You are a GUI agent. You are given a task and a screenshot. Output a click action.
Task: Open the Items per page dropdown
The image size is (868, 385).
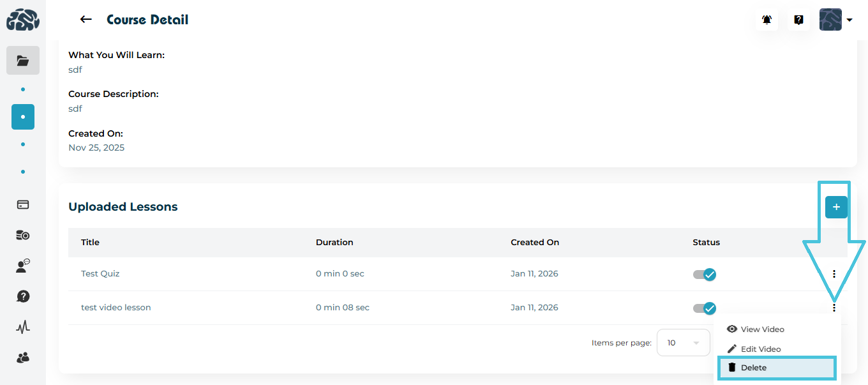tap(683, 343)
